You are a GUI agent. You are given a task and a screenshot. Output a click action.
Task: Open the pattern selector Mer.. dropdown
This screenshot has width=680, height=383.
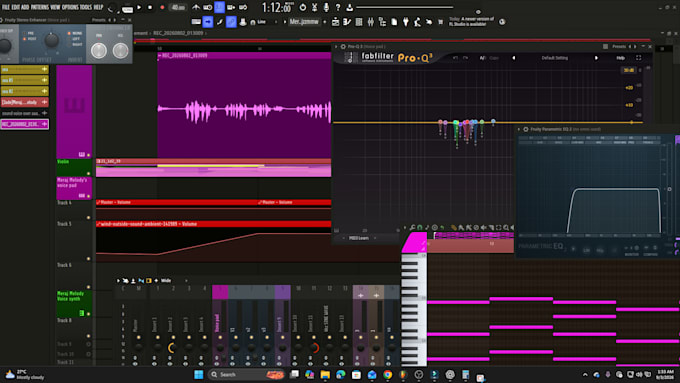(304, 21)
